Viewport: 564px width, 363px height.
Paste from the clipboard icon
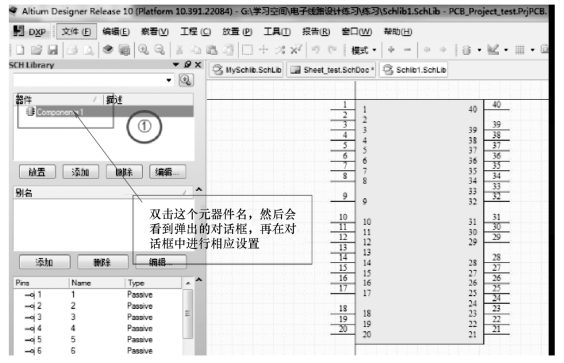point(212,50)
